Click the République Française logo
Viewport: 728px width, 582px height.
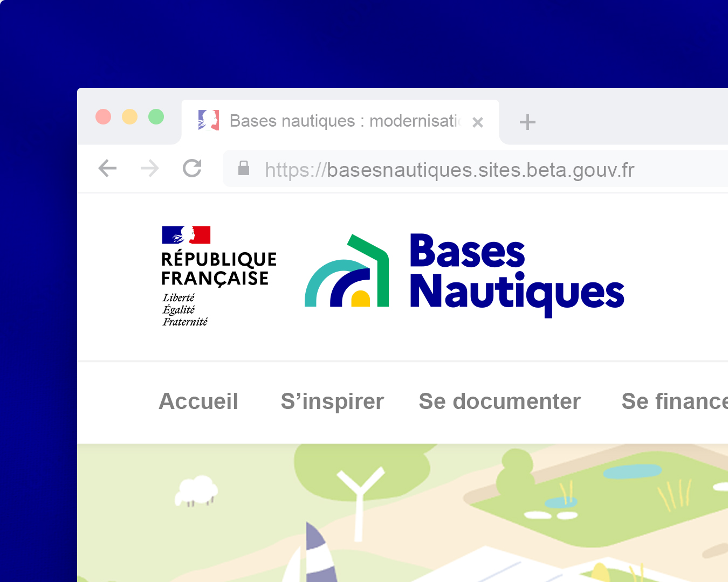pyautogui.click(x=218, y=276)
